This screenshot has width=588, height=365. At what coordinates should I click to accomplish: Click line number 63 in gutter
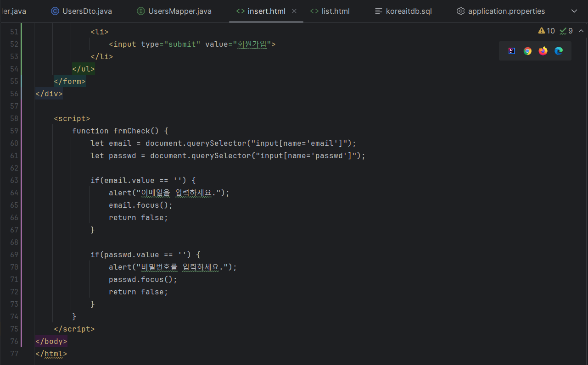tap(14, 180)
